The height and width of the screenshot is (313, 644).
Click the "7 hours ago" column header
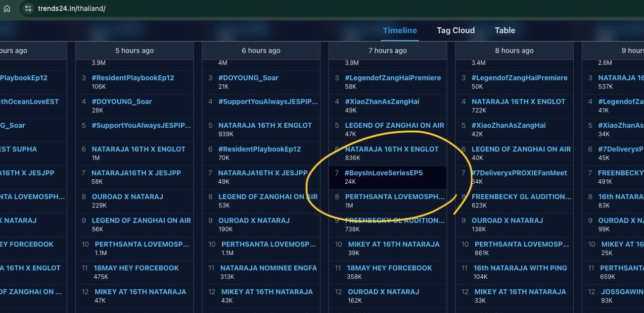(x=388, y=51)
